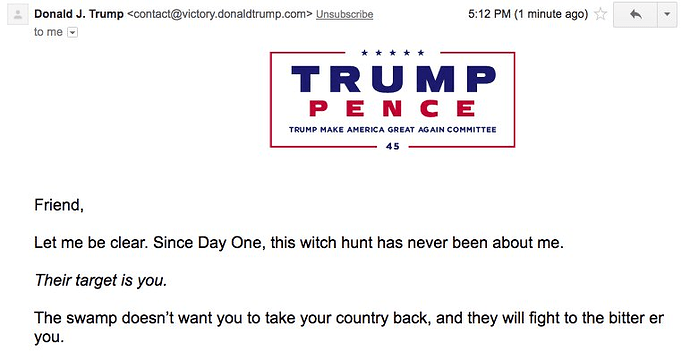Image resolution: width=690 pixels, height=361 pixels.
Task: Click the red PENCE lettering
Action: (x=393, y=108)
